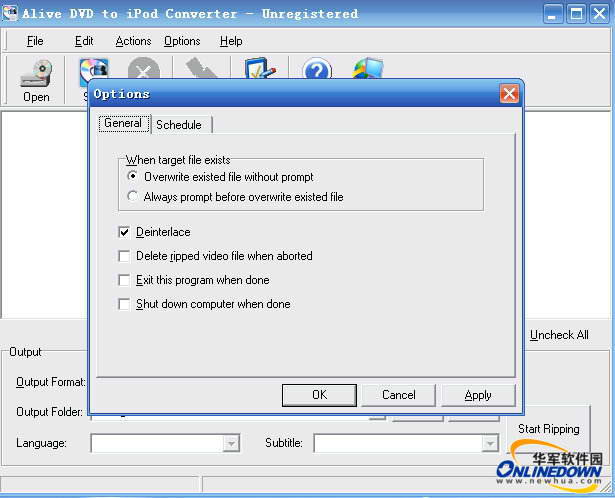Close the Options dialog

509,94
